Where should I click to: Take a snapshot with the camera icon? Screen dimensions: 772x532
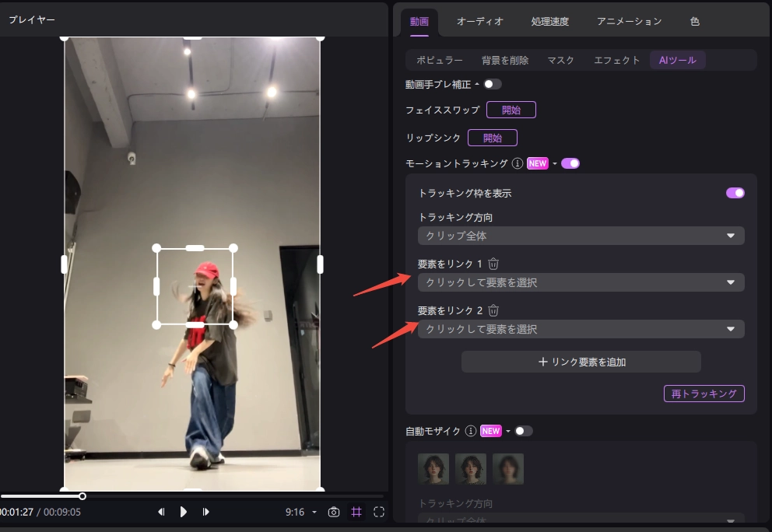click(334, 512)
